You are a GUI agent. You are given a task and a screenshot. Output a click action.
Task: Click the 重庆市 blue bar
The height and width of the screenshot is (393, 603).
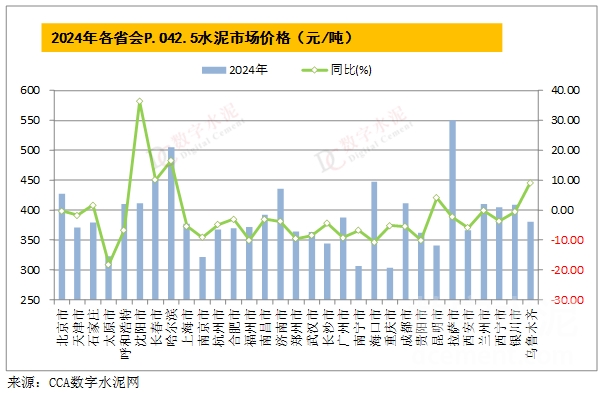pyautogui.click(x=390, y=284)
